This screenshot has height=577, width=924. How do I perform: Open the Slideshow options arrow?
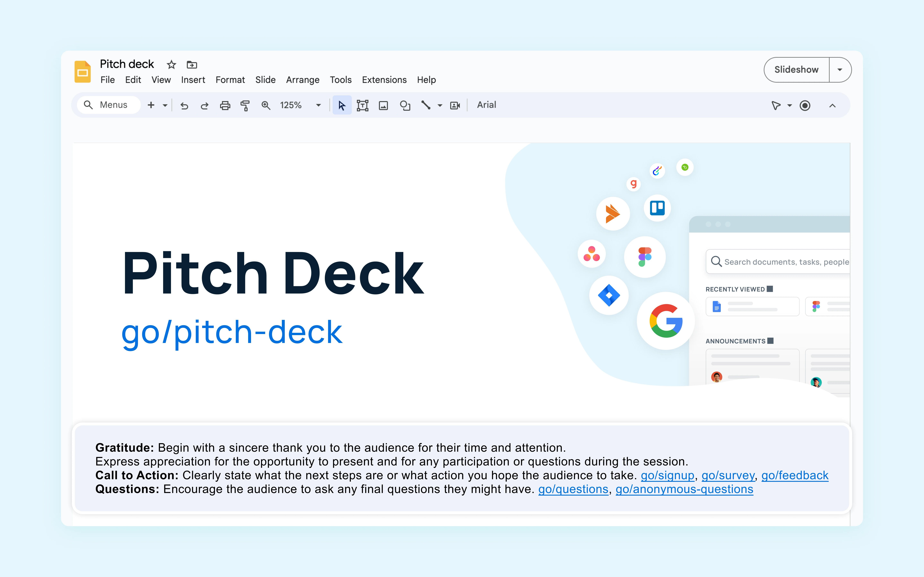click(840, 69)
